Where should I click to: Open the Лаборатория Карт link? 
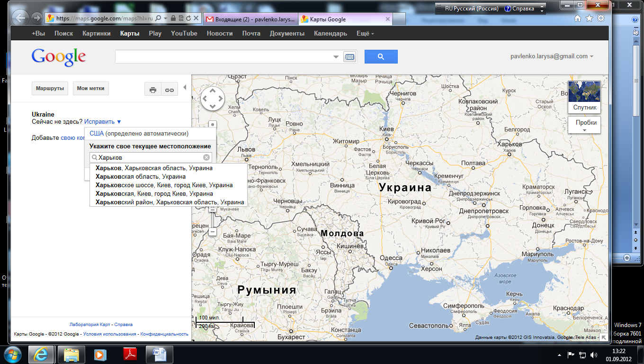click(x=90, y=325)
